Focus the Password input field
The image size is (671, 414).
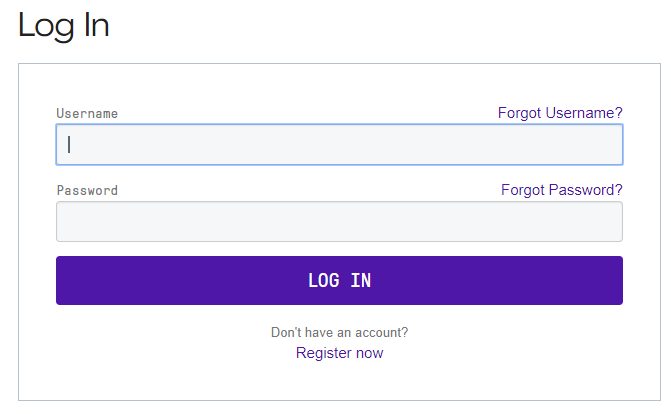[339, 221]
